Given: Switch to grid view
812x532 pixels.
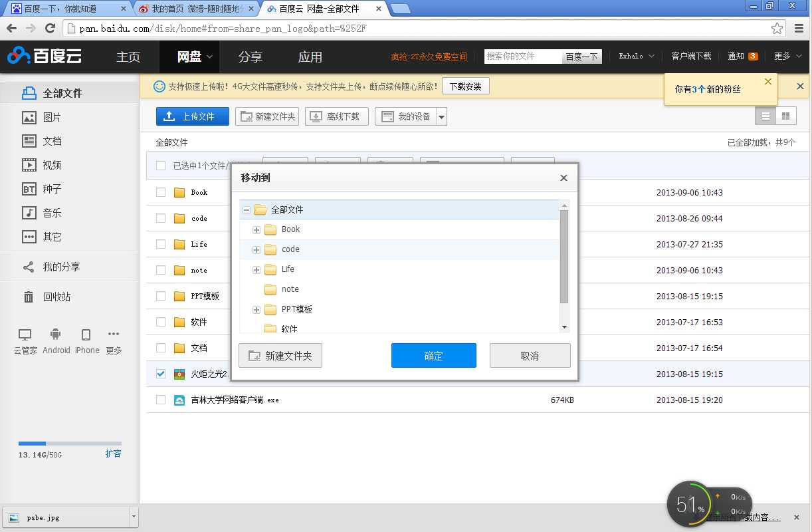Looking at the screenshot, I should [787, 116].
